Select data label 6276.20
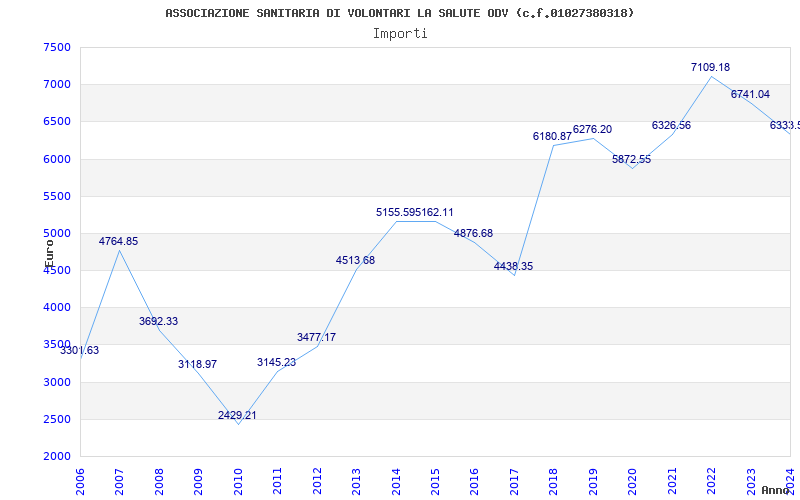 (592, 130)
